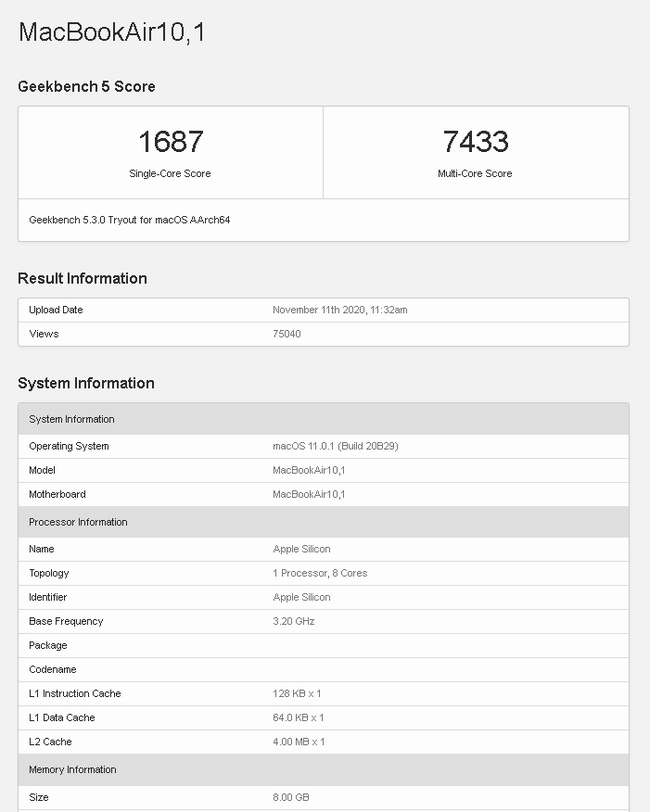Click the Memory Information table header
The width and height of the screenshot is (650, 812).
tap(324, 770)
